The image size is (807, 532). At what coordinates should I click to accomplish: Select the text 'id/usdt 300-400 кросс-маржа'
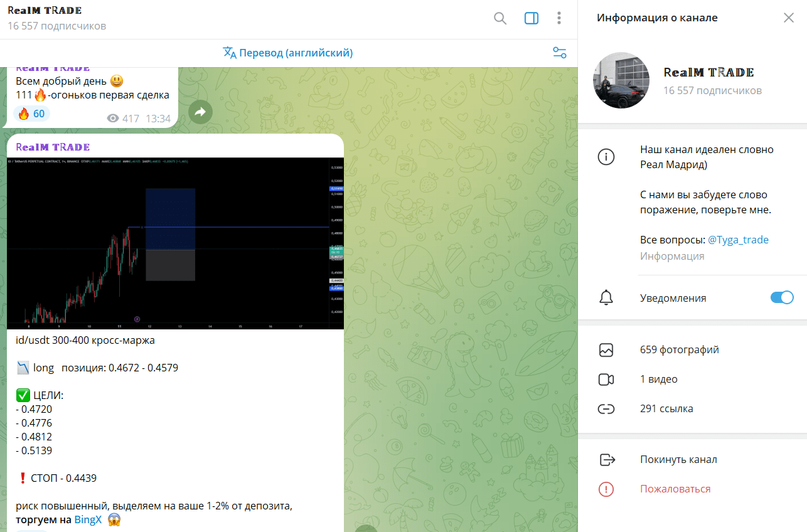pos(85,340)
